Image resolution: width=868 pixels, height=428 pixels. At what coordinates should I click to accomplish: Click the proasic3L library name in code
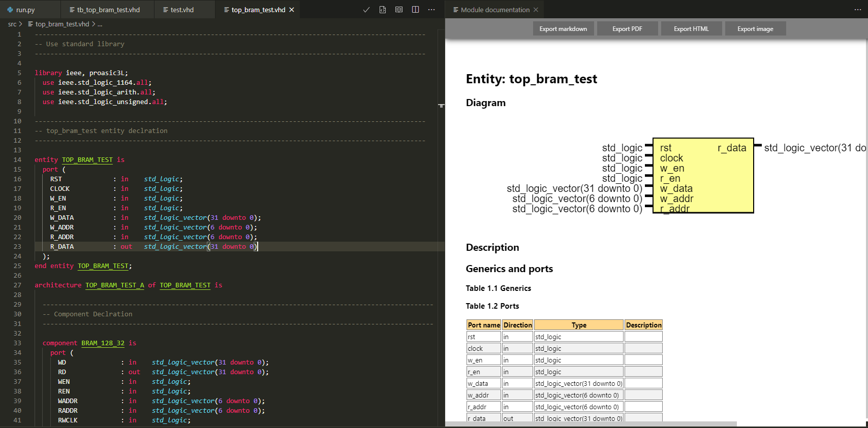point(107,73)
